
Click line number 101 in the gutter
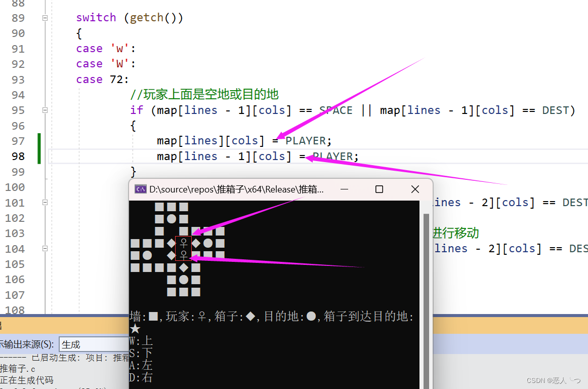15,203
